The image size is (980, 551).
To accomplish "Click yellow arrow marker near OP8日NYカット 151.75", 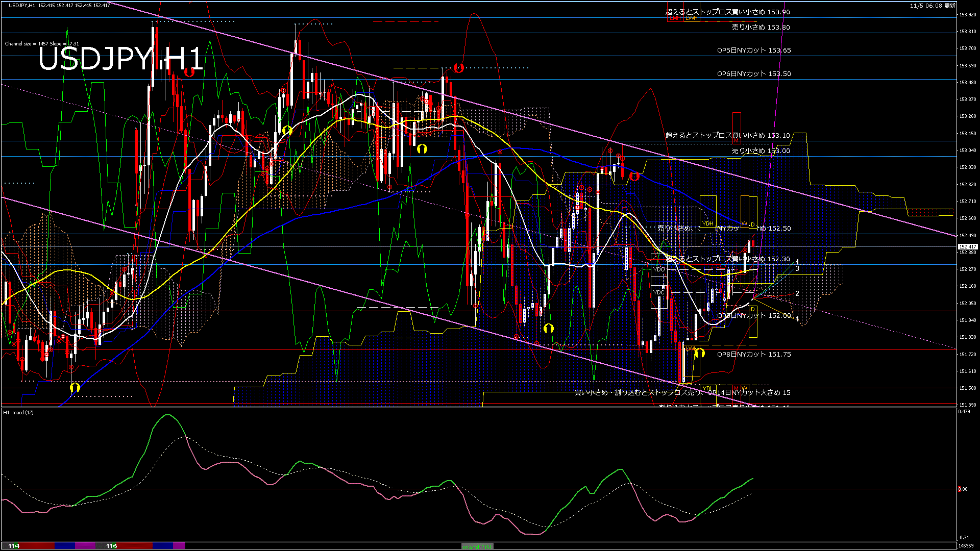I will point(699,353).
